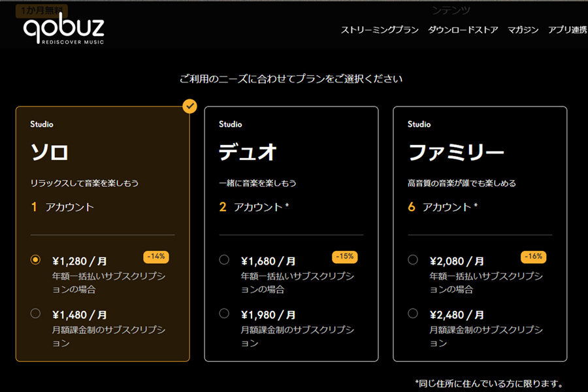Click '1 アカウント' text
This screenshot has width=588, height=392.
pyautogui.click(x=62, y=207)
